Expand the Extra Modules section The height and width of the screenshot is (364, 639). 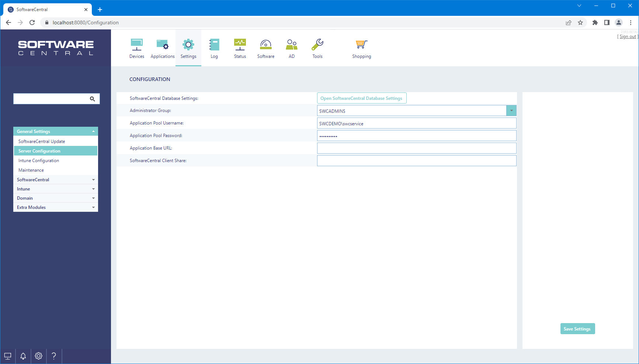tap(56, 207)
